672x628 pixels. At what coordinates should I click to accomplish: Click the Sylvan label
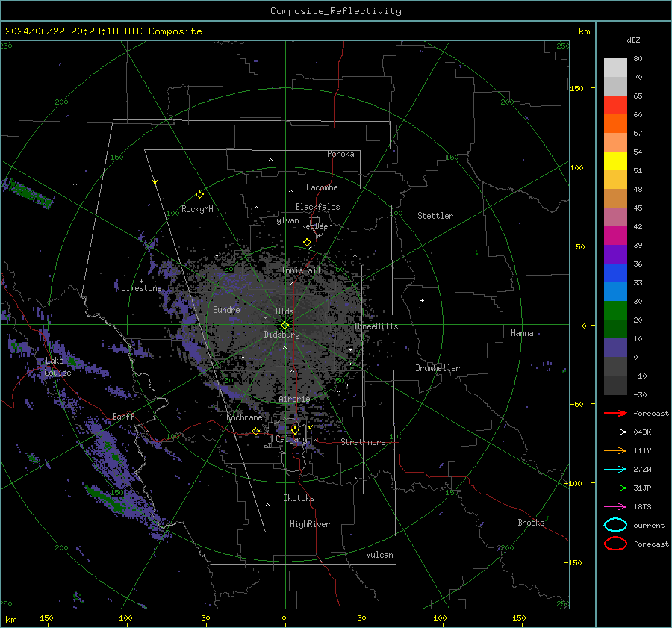tap(285, 220)
